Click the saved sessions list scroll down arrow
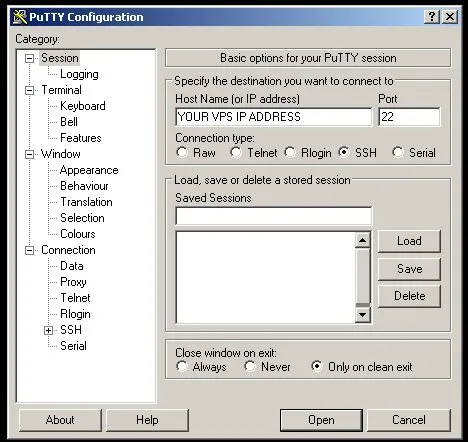Image resolution: width=468 pixels, height=442 pixels. (x=363, y=314)
